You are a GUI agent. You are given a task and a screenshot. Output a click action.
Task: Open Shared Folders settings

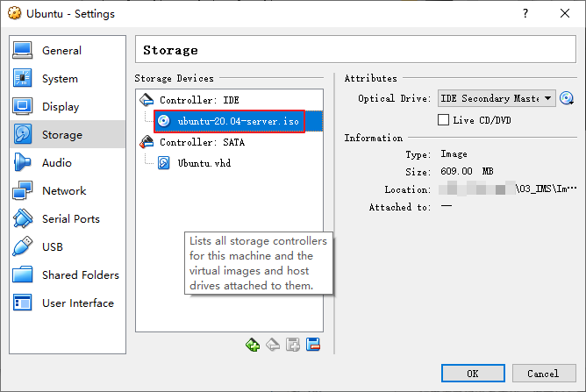[80, 275]
